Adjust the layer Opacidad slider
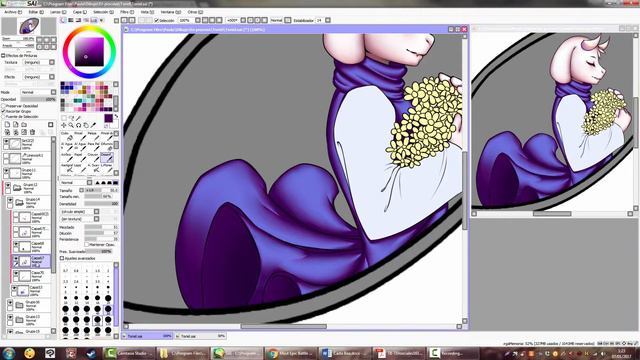Image resolution: width=640 pixels, height=360 pixels. pos(38,99)
